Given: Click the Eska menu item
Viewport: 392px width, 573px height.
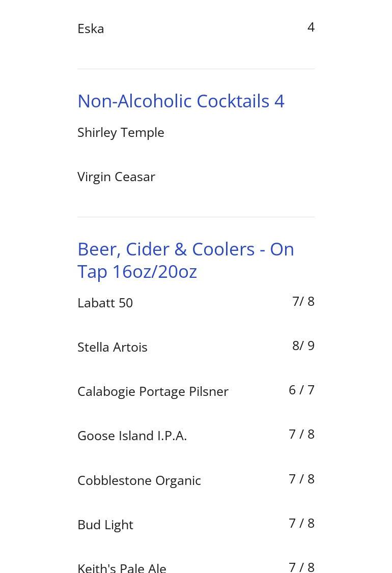Looking at the screenshot, I should pos(91,28).
